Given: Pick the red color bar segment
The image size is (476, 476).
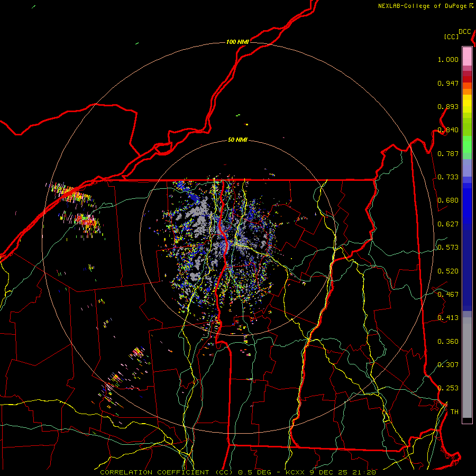Looking at the screenshot, I should 467,79.
